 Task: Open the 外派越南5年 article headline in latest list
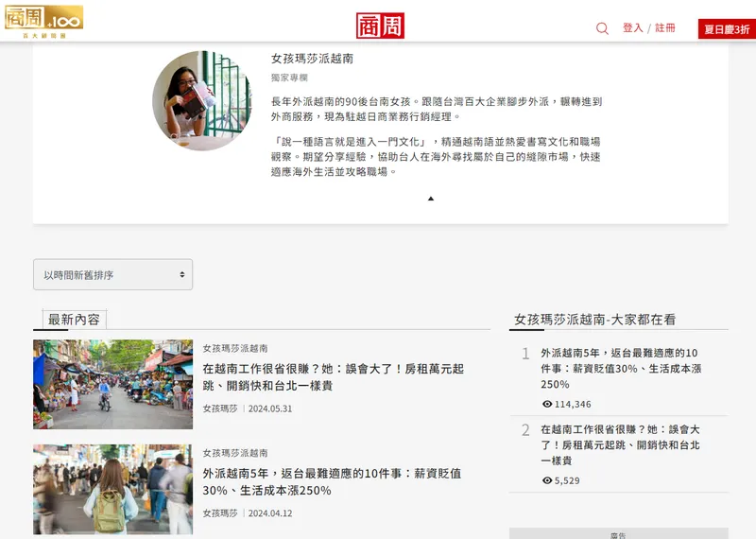point(332,481)
